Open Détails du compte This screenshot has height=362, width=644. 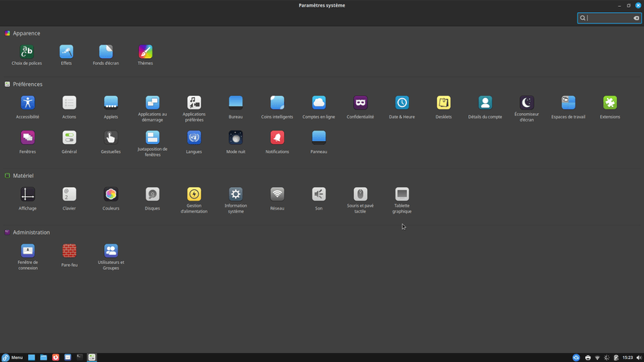click(x=485, y=108)
